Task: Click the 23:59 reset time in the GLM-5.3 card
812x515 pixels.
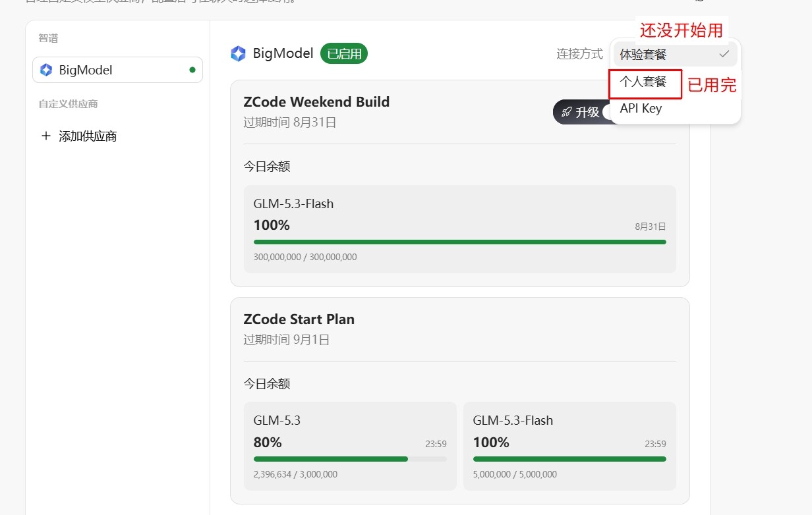Action: pyautogui.click(x=436, y=444)
